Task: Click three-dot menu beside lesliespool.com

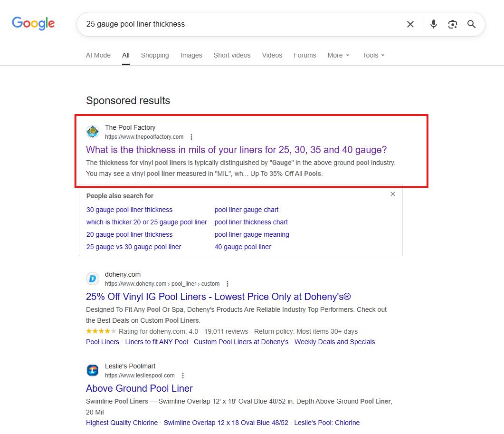Action: click(183, 376)
